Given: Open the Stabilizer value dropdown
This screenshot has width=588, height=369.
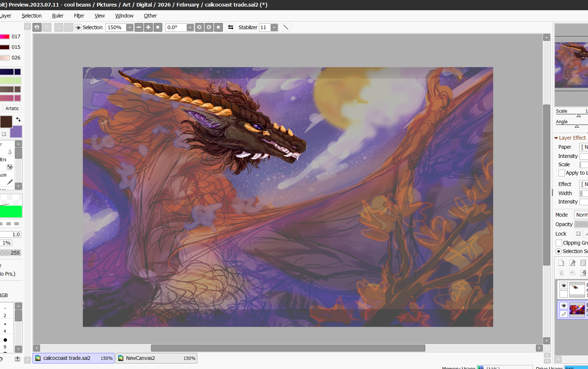Looking at the screenshot, I should tap(274, 27).
